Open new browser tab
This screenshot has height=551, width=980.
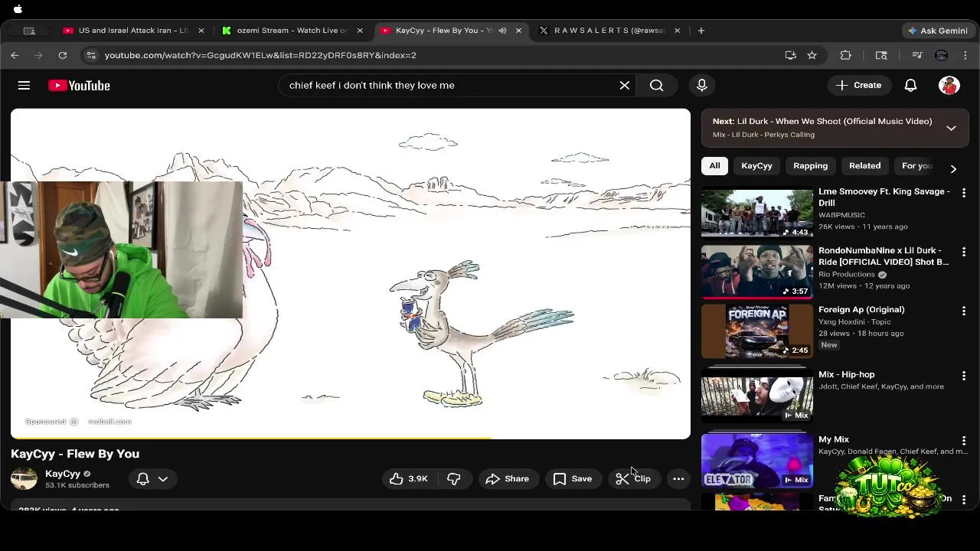pyautogui.click(x=701, y=31)
